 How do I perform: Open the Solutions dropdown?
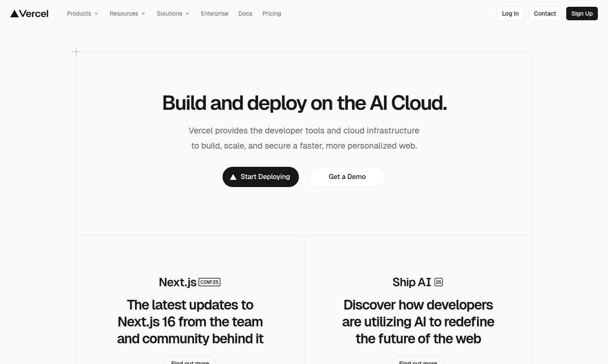(173, 14)
